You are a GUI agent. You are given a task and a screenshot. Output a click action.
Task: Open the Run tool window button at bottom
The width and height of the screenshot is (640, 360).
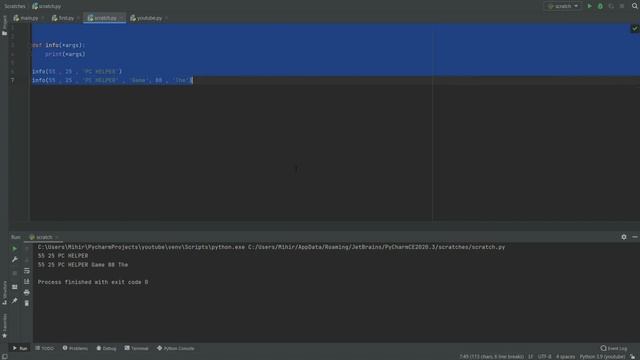[x=20, y=348]
